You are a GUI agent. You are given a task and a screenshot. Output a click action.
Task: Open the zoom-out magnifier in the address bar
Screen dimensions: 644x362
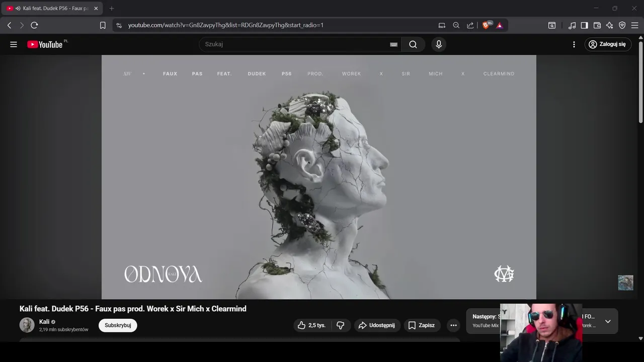coord(456,25)
